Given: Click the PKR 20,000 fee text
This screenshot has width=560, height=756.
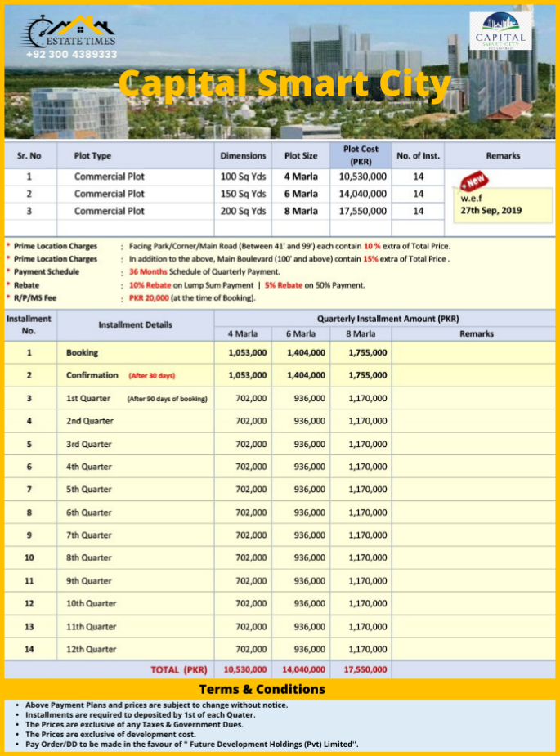Looking at the screenshot, I should [x=149, y=298].
